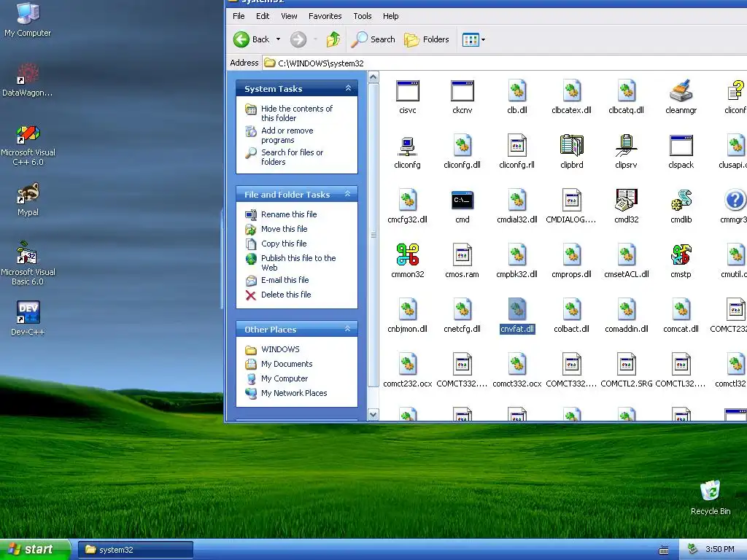Open the Dev-C++ desktop shortcut
The image size is (747, 560).
[28, 318]
